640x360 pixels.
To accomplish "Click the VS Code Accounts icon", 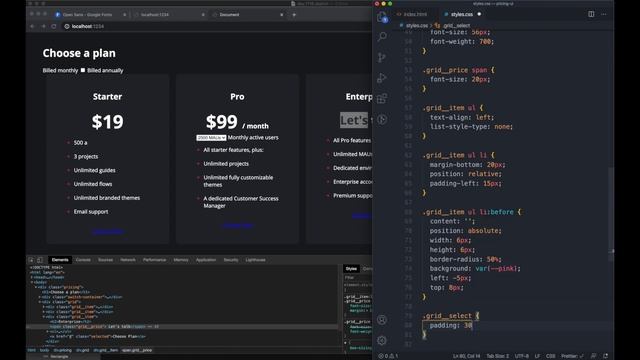I will coord(382,320).
